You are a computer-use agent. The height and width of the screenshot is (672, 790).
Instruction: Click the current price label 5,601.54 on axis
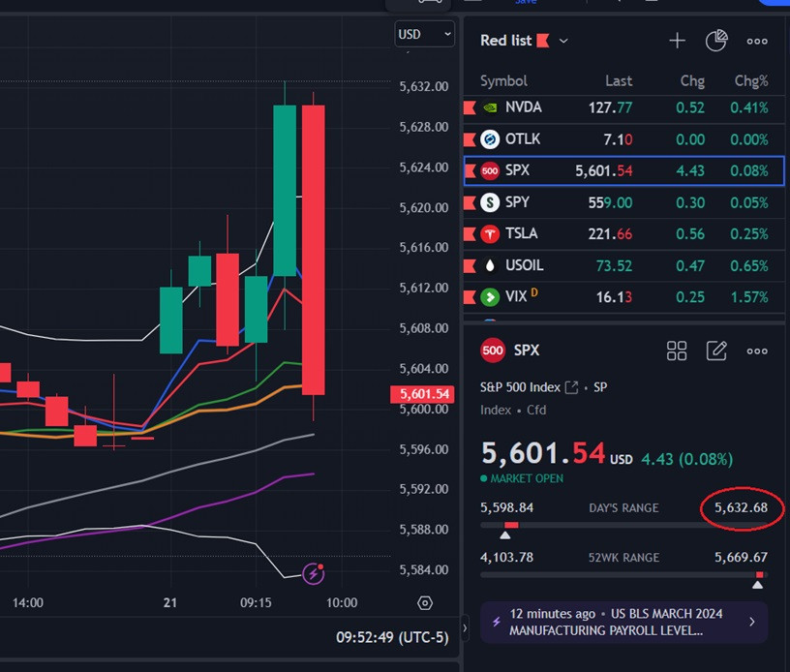pyautogui.click(x=422, y=394)
